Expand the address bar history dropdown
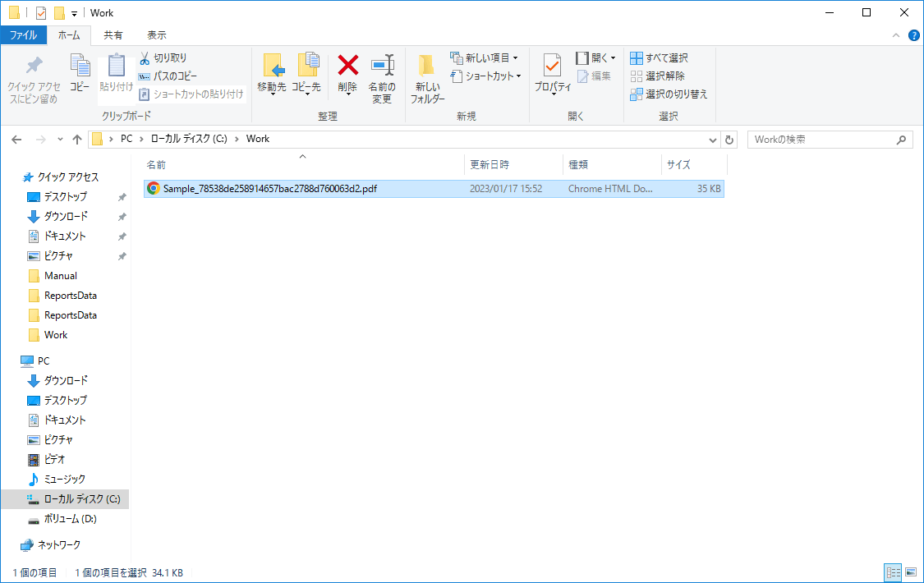 tap(712, 140)
